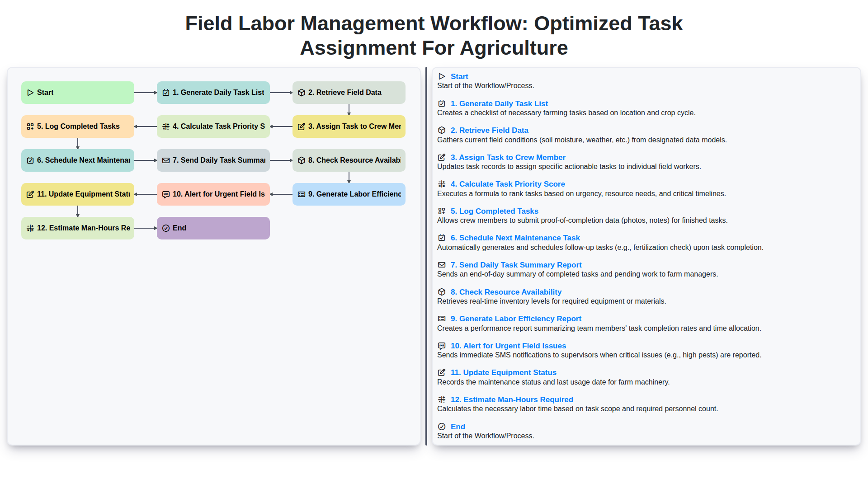
Task: Click the envelope icon on Send Daily Task Summary node
Action: [x=165, y=160]
